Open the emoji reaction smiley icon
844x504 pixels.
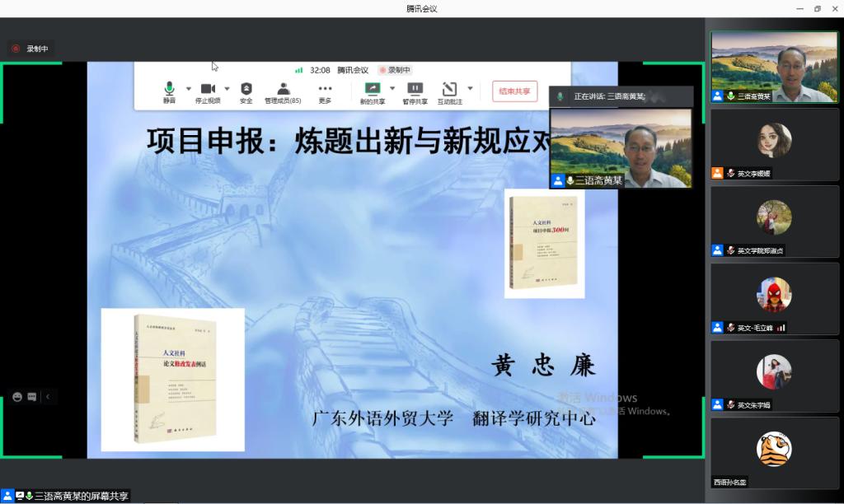(x=17, y=397)
